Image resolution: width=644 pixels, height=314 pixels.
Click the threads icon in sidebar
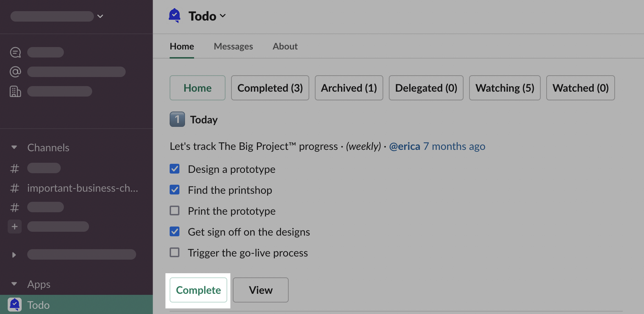(15, 52)
